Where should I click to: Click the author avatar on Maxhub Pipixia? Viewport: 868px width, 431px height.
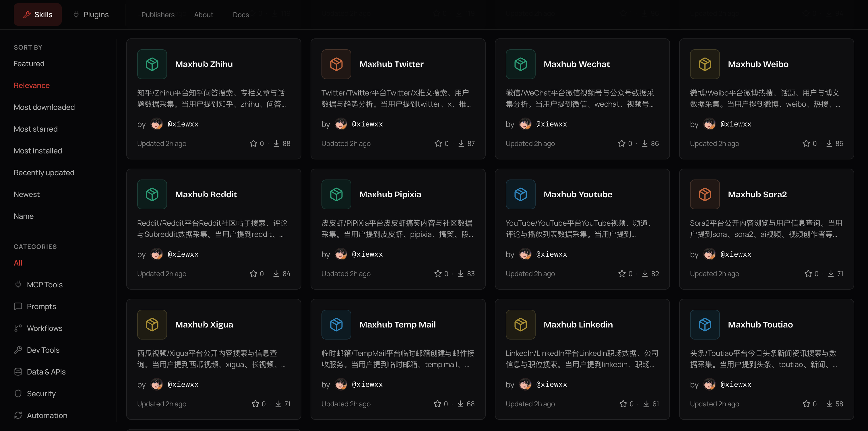click(341, 254)
